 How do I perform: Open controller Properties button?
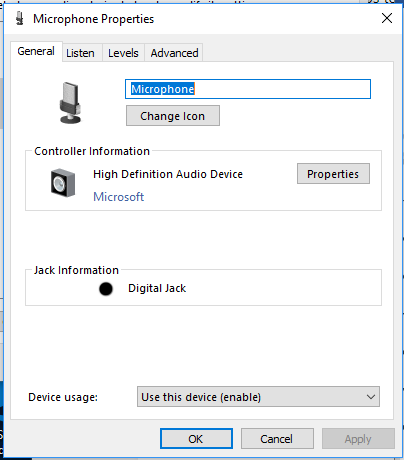click(333, 174)
